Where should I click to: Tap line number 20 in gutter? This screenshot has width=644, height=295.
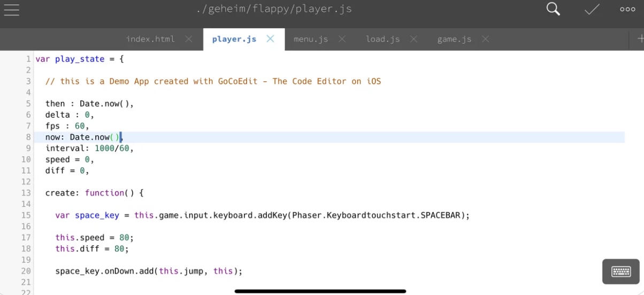[x=26, y=271]
